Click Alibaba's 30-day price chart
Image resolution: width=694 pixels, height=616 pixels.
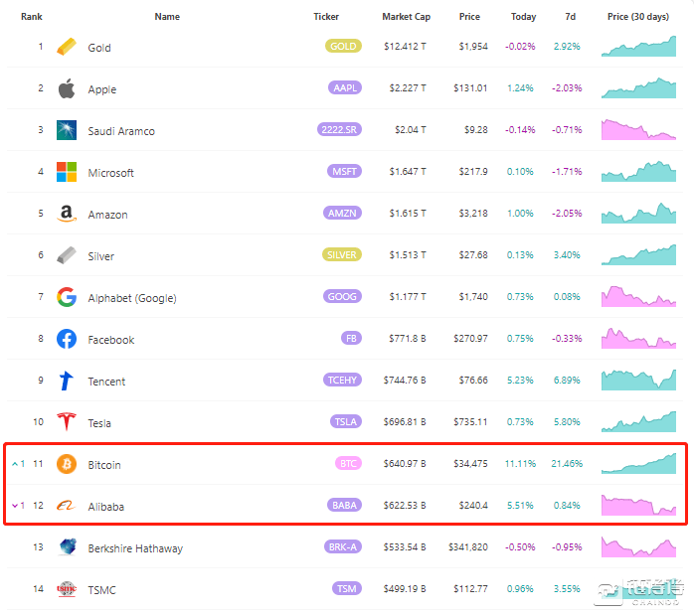(x=638, y=505)
